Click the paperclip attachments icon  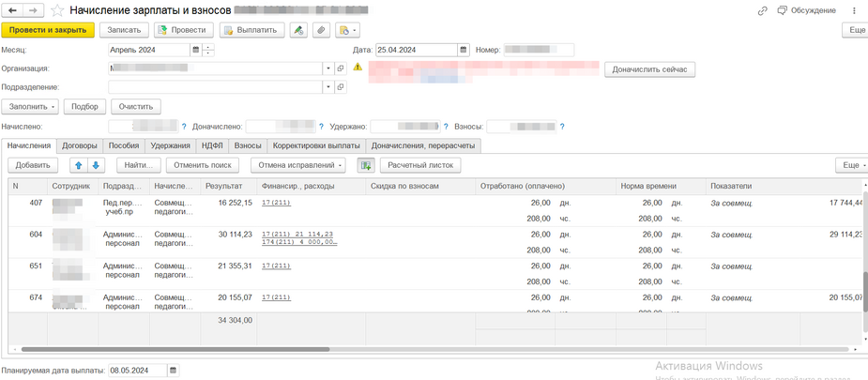pyautogui.click(x=321, y=30)
